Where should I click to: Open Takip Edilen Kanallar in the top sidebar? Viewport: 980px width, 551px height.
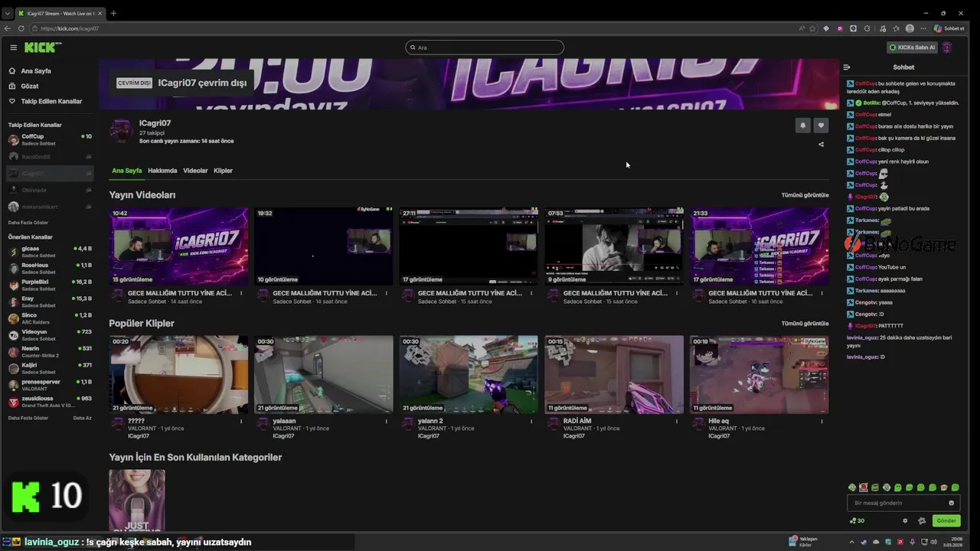45,101
